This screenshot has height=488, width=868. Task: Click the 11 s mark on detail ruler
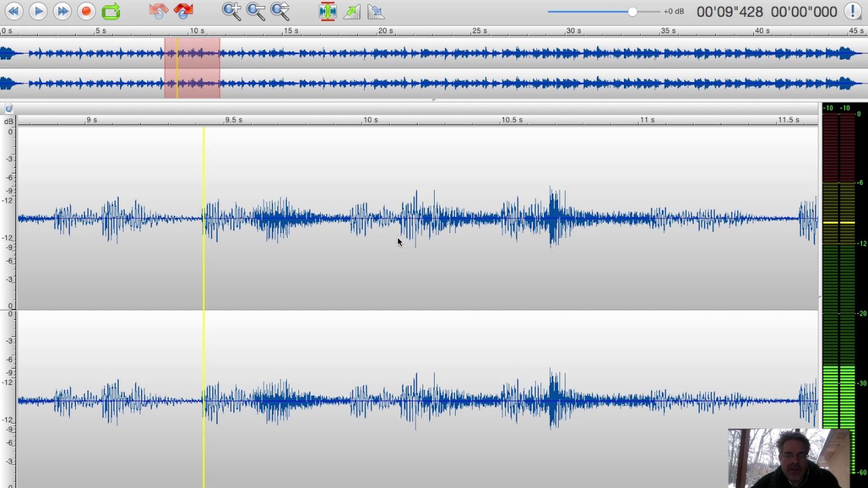point(648,120)
